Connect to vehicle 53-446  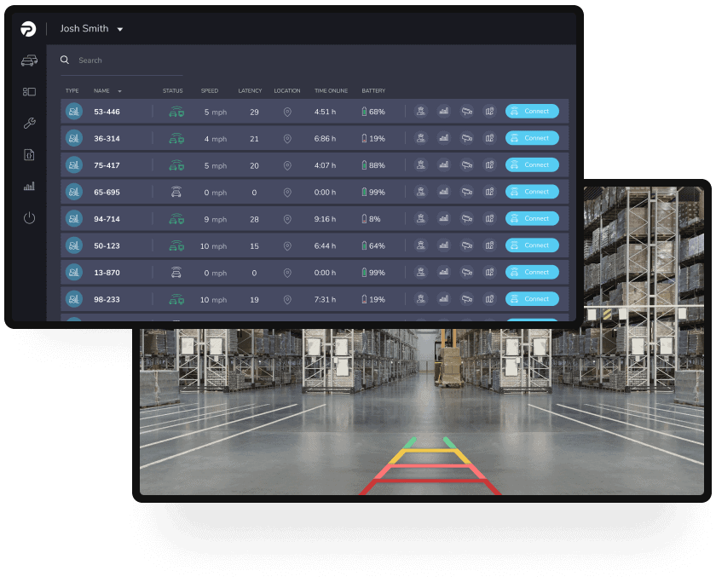532,112
